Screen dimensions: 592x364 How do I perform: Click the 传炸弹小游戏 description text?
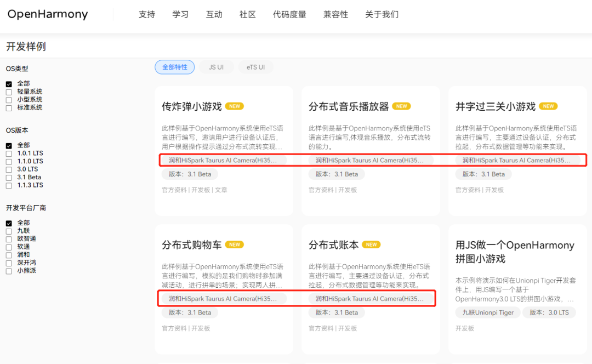click(223, 138)
